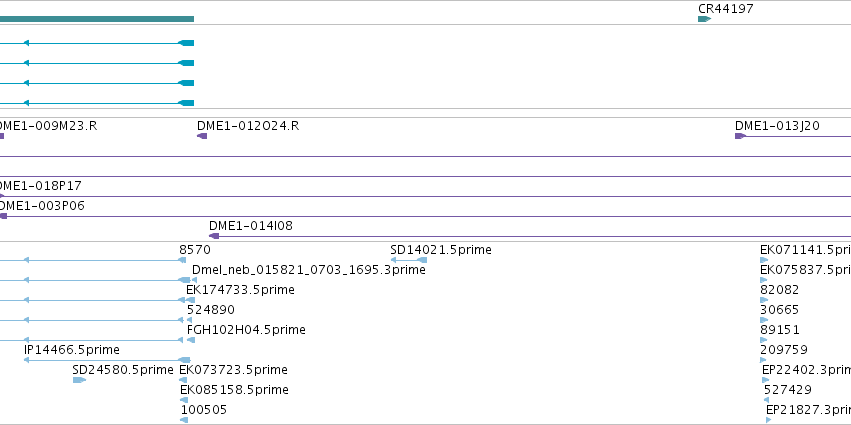Click the EK085158.5prime feature glyph
851x425 pixels.
[183, 400]
